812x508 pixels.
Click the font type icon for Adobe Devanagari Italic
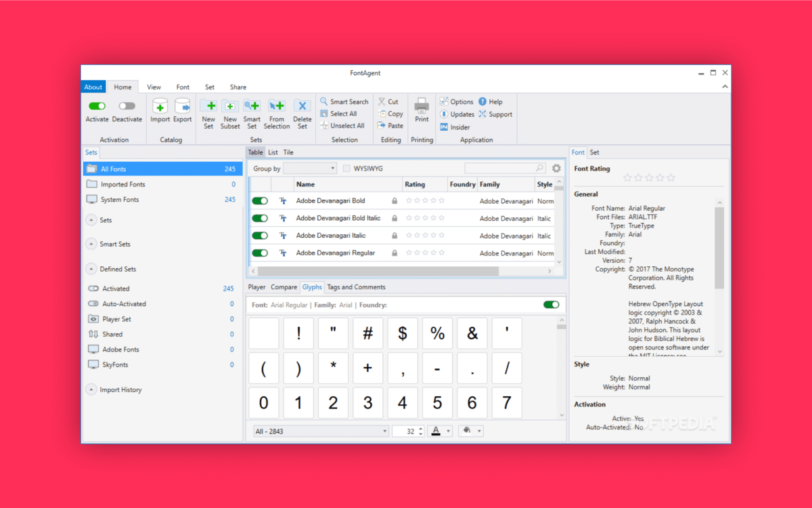(x=283, y=236)
